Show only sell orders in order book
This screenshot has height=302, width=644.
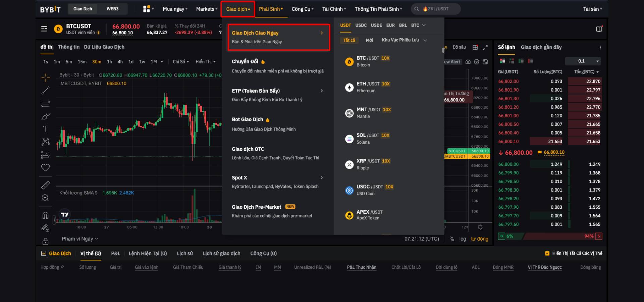pos(530,61)
